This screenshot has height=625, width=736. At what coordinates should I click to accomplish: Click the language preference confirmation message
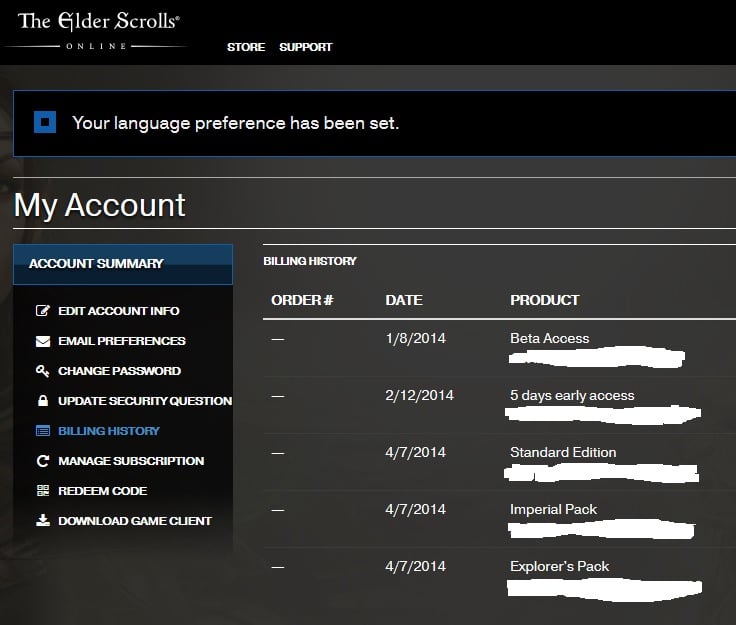235,123
